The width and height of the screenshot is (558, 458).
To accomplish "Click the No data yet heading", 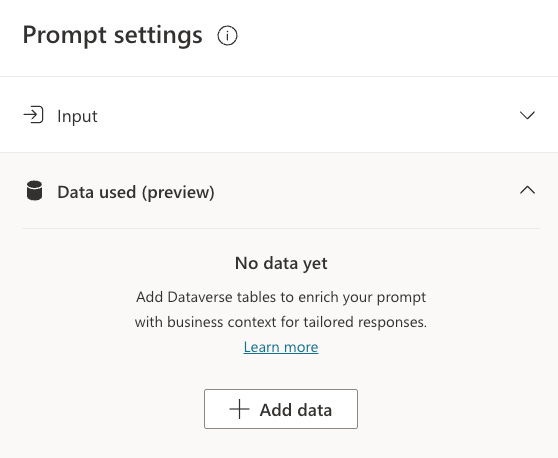I will point(281,264).
